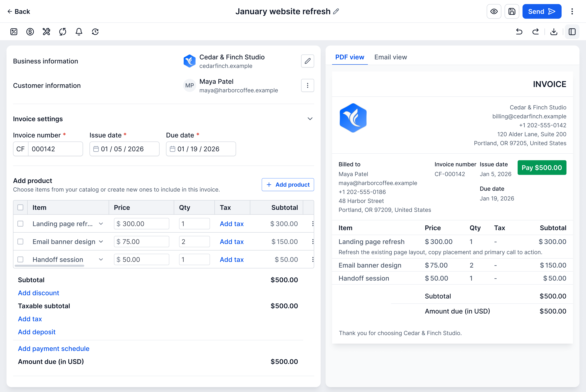Open the recurring invoice cycle icon
Screen dimensions: 586x392
coord(63,32)
